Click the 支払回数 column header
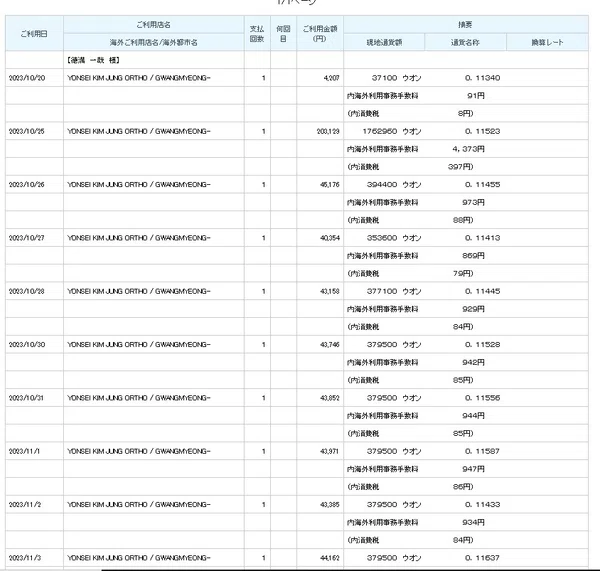 [x=257, y=34]
